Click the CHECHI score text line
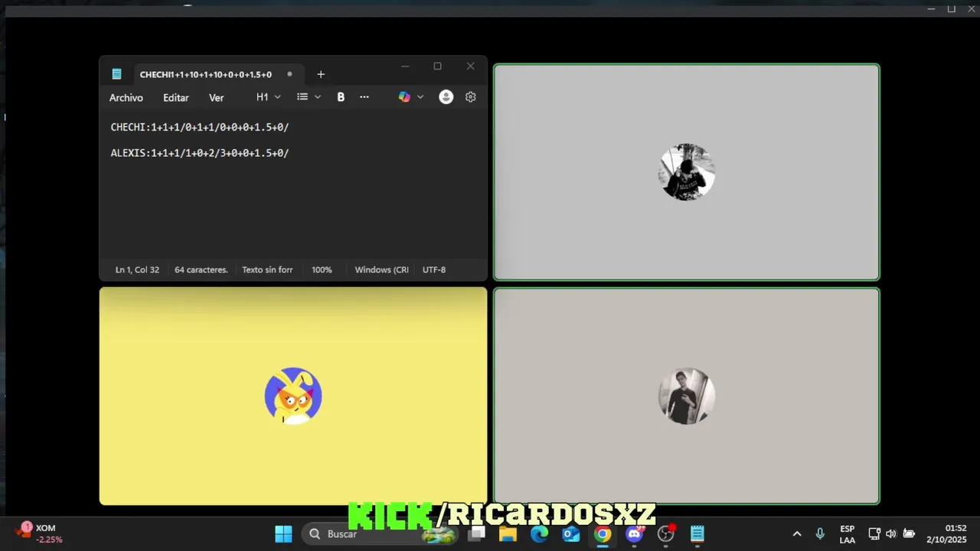Screen dimensions: 980x551 point(200,127)
